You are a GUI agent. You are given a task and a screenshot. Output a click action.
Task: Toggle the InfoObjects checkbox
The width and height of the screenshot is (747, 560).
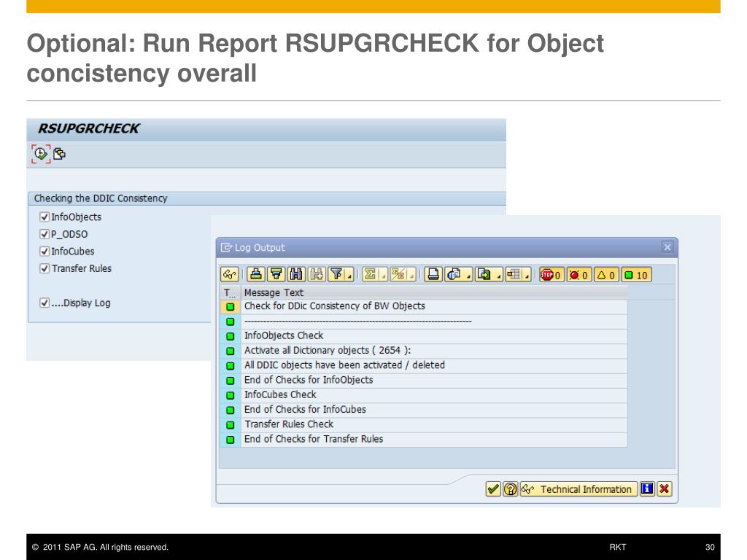44,217
